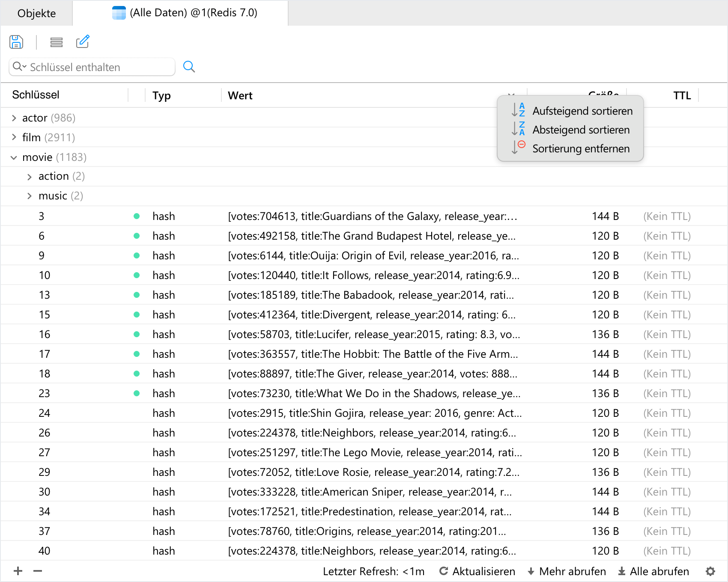Screen dimensions: 728x582
Task: Select key row 24
Action: pyautogui.click(x=364, y=413)
